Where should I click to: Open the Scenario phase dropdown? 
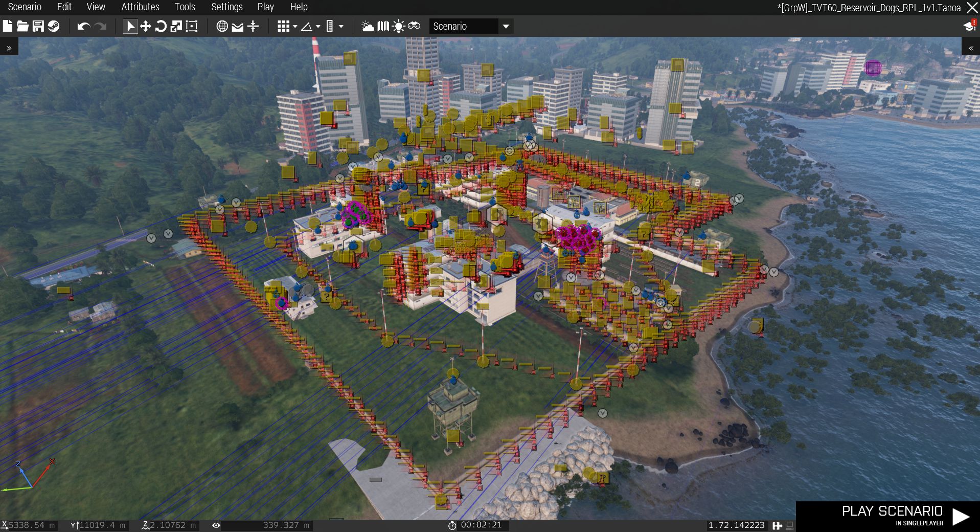[x=470, y=26]
